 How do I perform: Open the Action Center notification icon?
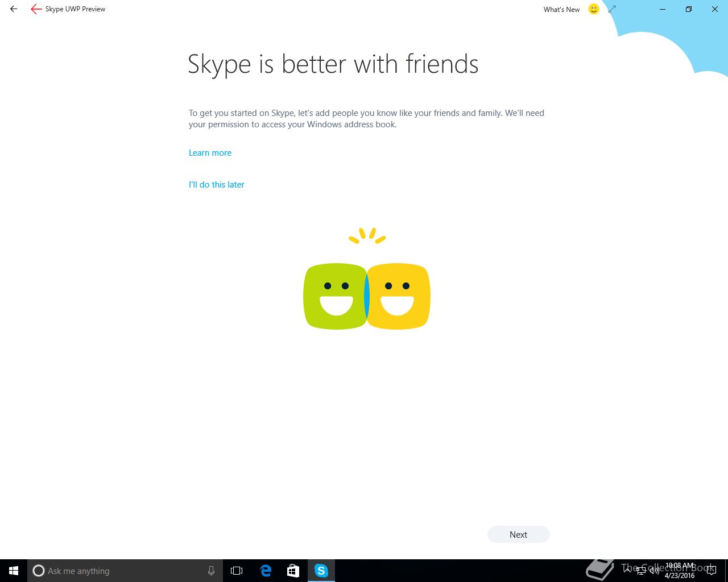click(x=711, y=571)
